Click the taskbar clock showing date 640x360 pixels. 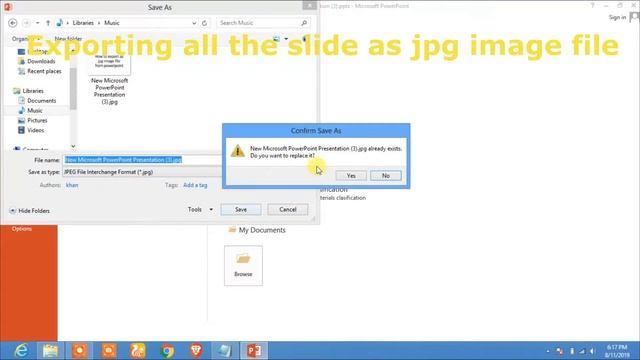pos(617,351)
